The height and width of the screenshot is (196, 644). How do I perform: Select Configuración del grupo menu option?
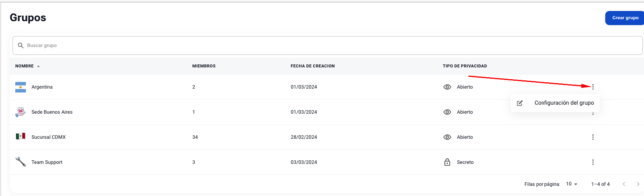point(564,103)
